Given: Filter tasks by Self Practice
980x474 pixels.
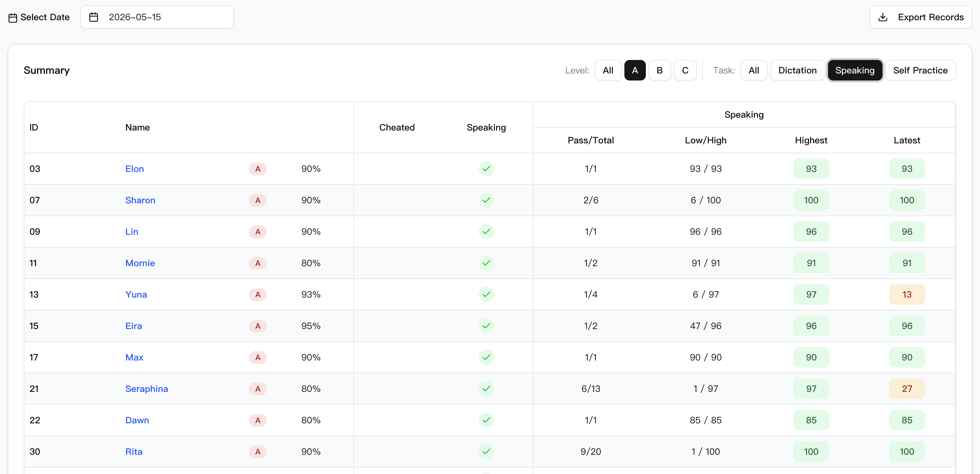Looking at the screenshot, I should pos(920,70).
